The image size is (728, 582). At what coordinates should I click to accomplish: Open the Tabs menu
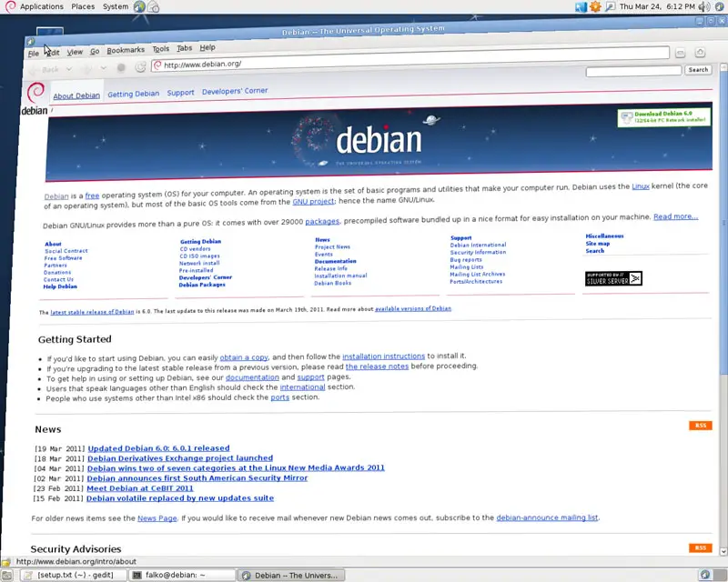[x=185, y=48]
